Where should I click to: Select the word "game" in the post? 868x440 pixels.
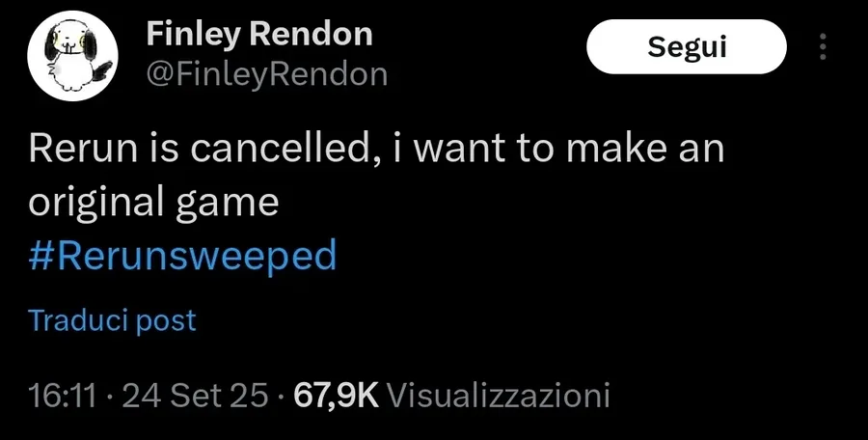point(227,206)
